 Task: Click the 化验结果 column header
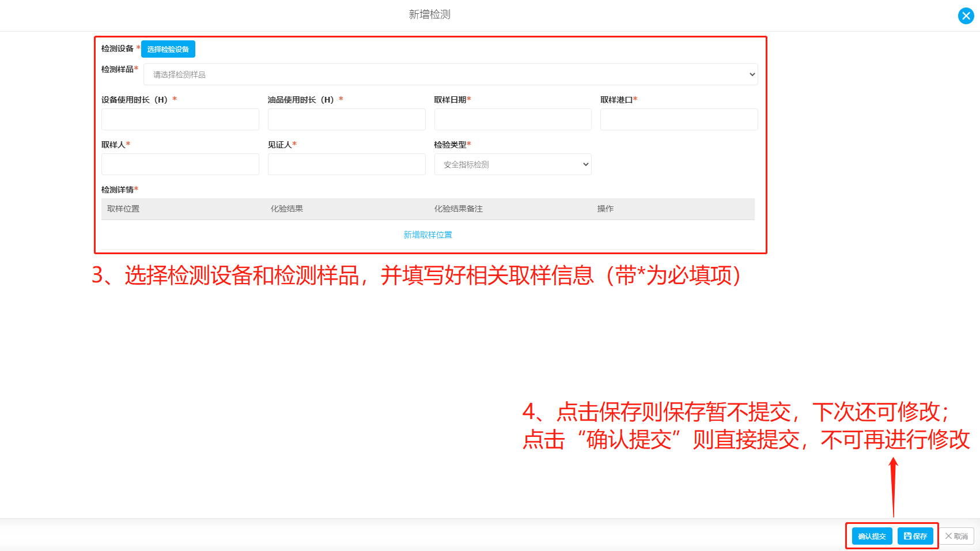(287, 209)
